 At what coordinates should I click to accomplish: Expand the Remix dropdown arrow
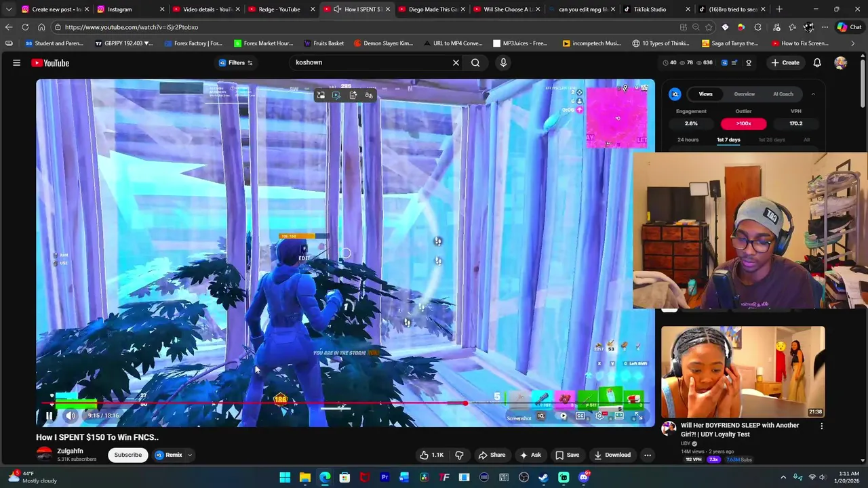tap(190, 455)
